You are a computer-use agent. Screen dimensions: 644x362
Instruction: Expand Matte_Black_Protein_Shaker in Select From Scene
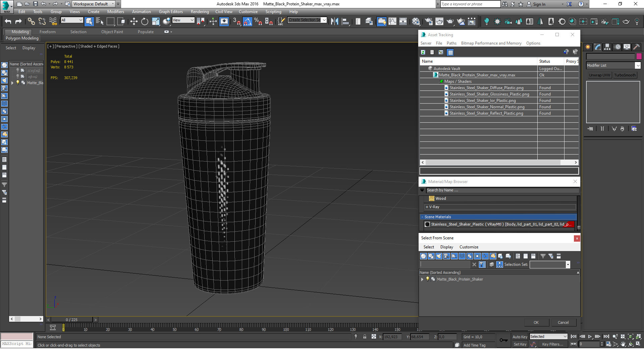pyautogui.click(x=422, y=279)
